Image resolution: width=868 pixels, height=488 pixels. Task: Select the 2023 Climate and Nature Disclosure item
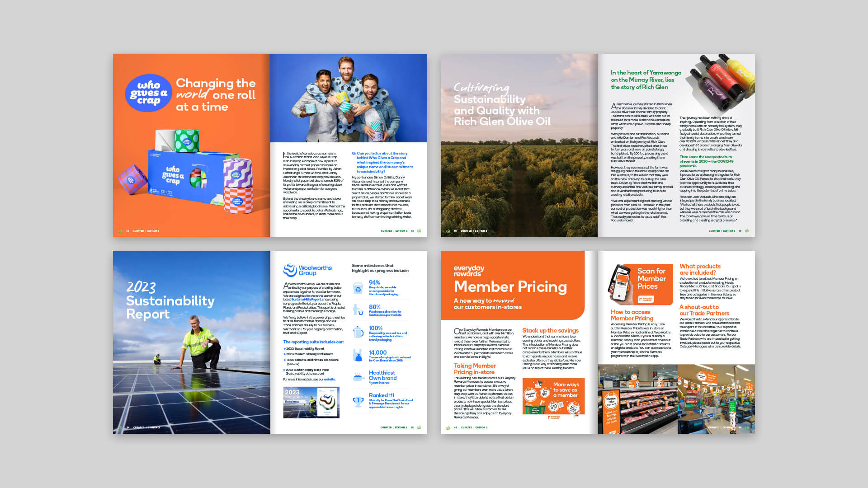(312, 360)
